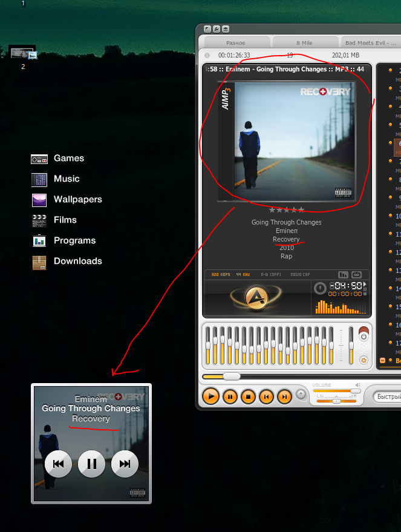Go to previous track in AIMP
401x532 pixels.
266,396
